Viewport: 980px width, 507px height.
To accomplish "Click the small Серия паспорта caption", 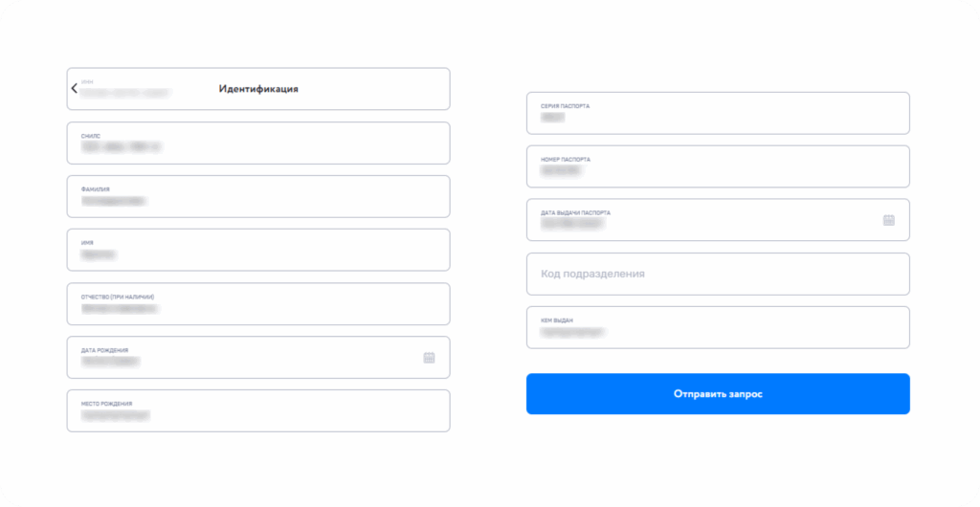I will 565,106.
